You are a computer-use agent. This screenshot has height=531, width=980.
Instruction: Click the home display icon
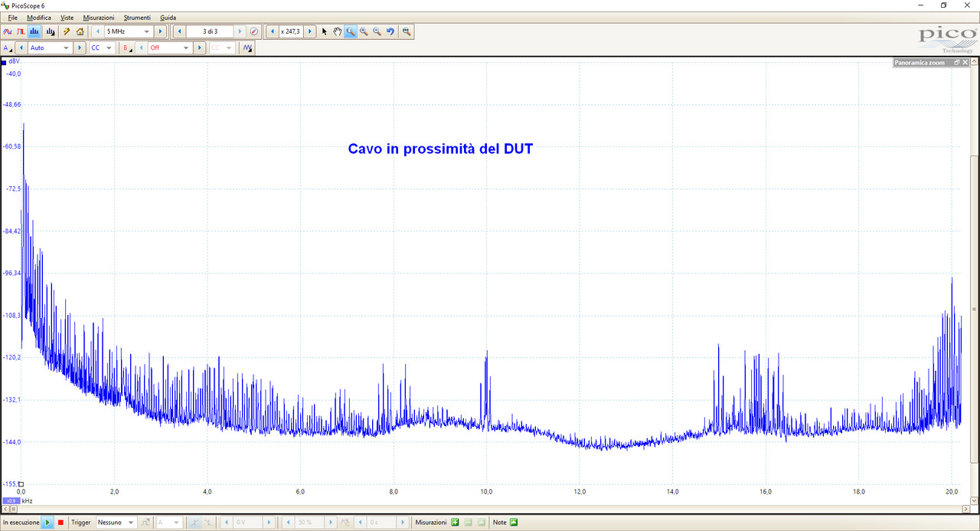[80, 31]
